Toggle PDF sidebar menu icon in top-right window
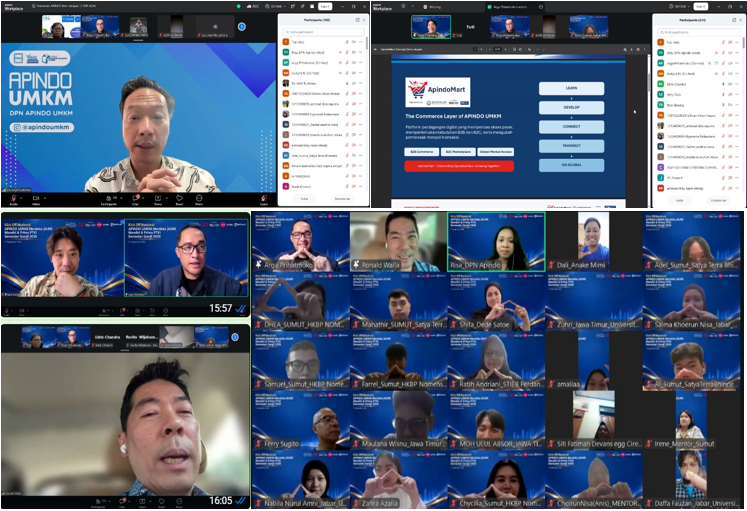Image resolution: width=747 pixels, height=511 pixels. (375, 49)
